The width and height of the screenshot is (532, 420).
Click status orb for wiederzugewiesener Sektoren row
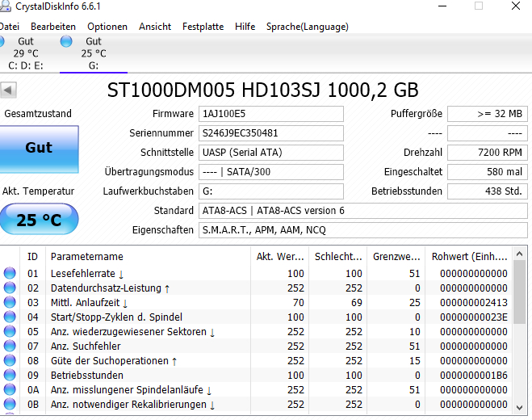10,331
